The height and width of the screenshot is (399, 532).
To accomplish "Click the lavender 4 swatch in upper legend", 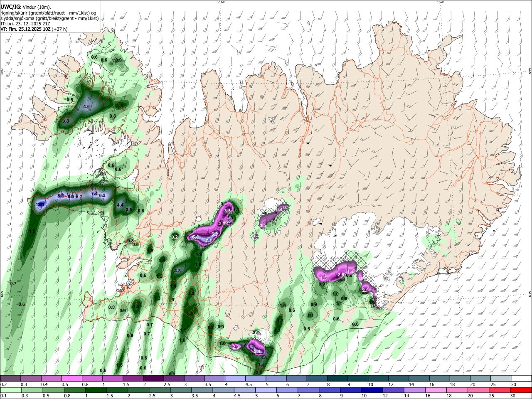I will [235, 378].
